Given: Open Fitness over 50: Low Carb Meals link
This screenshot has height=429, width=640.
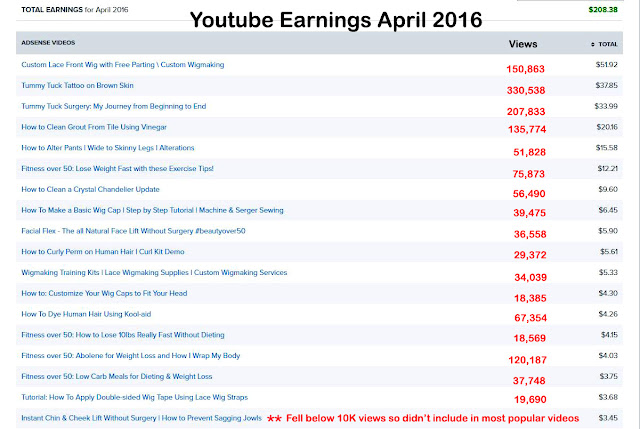Looking at the screenshot, I should click(x=117, y=377).
